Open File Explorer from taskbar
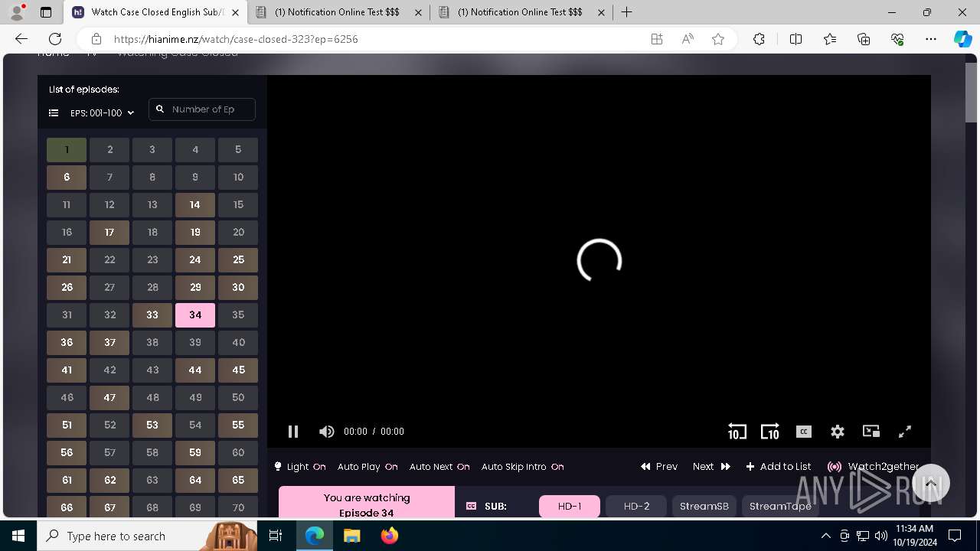This screenshot has width=980, height=551. (351, 536)
